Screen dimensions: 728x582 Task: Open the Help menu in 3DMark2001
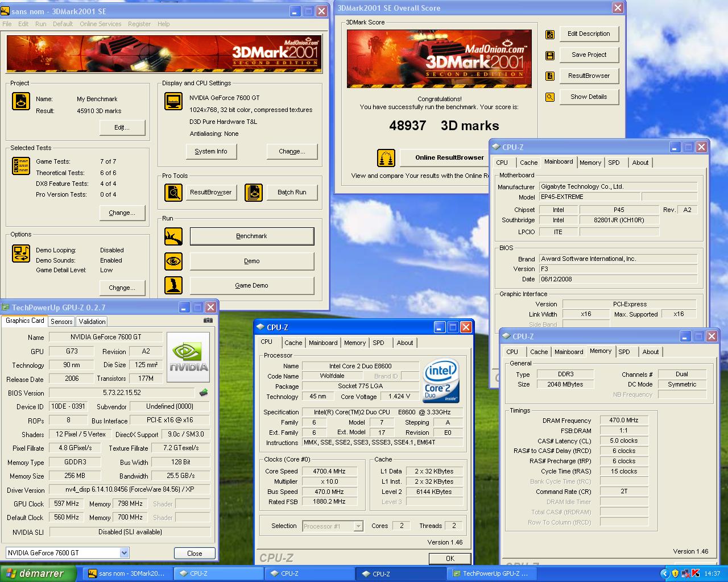[164, 24]
